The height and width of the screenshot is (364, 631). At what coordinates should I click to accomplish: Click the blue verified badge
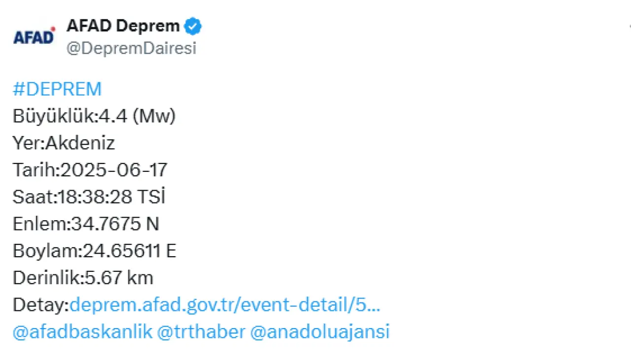tap(193, 27)
